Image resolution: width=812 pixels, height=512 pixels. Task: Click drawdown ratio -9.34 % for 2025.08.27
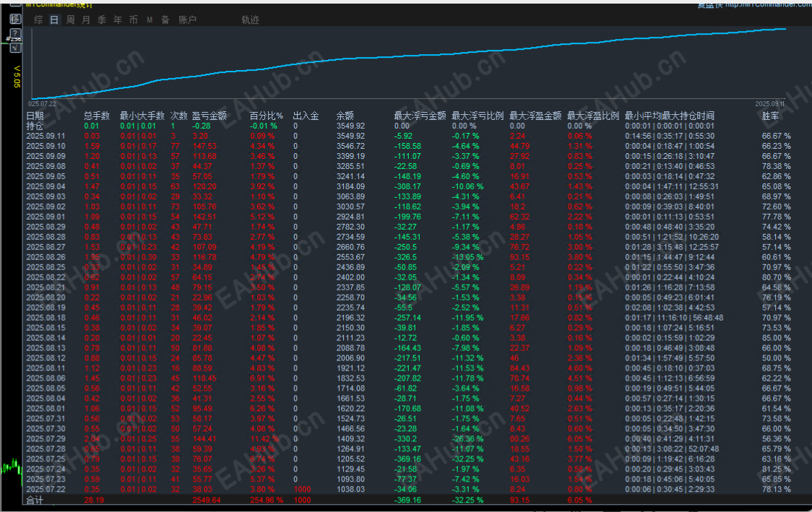(465, 247)
